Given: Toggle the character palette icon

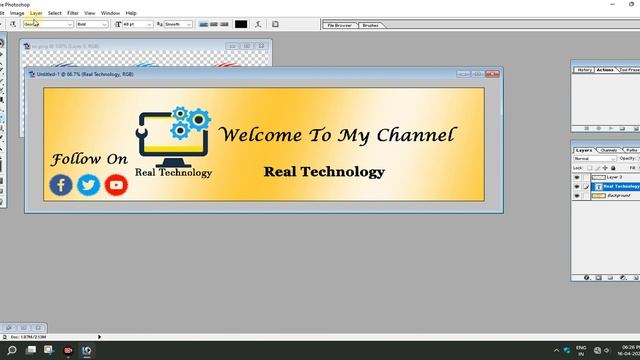Looking at the screenshot, I should tap(276, 24).
